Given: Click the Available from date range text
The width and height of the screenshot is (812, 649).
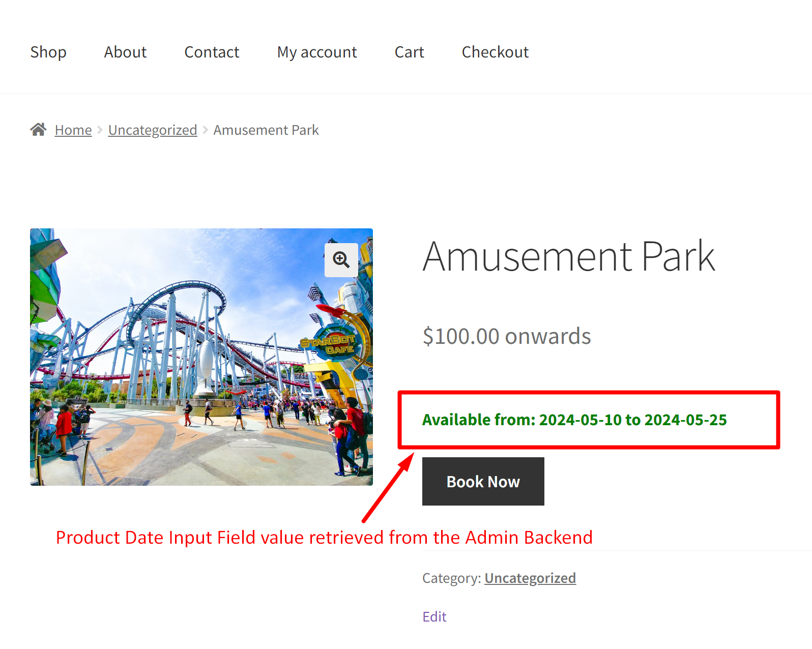Looking at the screenshot, I should 574,420.
